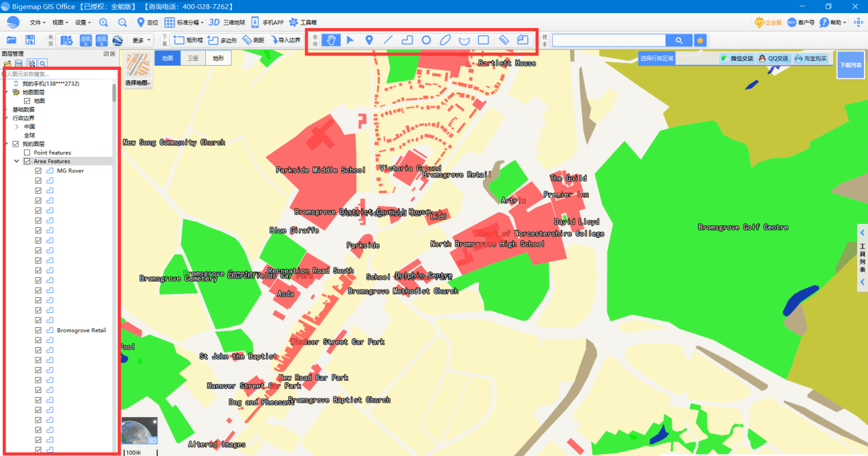Choose the line drawing tool
868x456 pixels.
click(387, 40)
